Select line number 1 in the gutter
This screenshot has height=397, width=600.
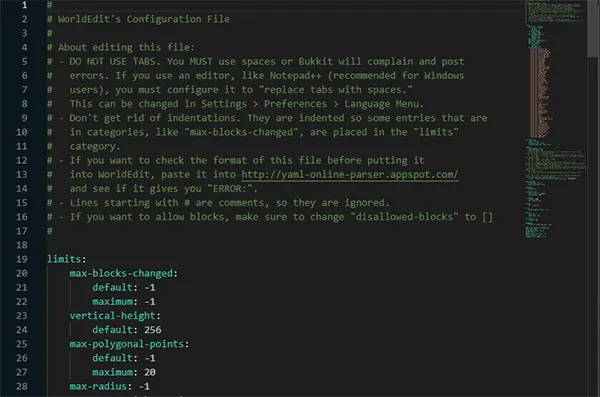pos(24,5)
